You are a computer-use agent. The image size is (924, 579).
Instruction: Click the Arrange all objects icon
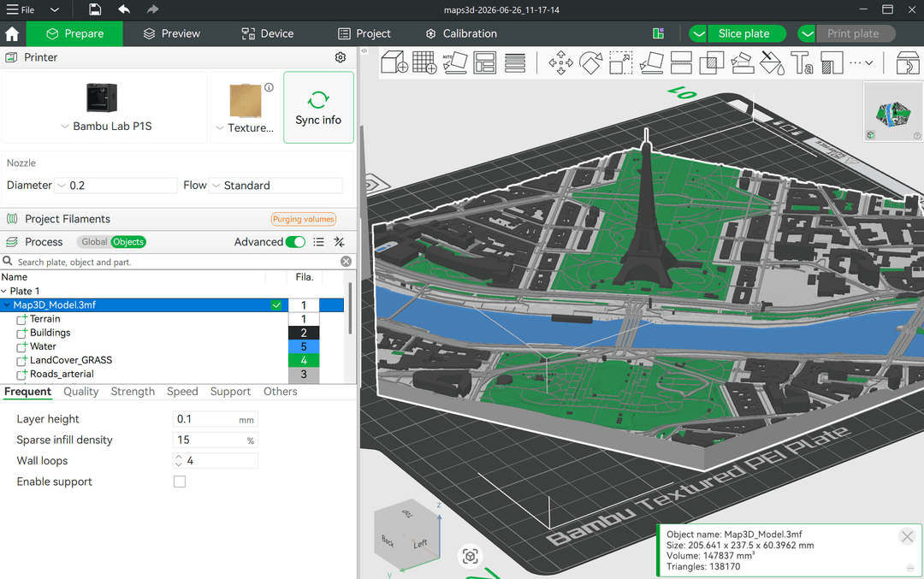(485, 62)
